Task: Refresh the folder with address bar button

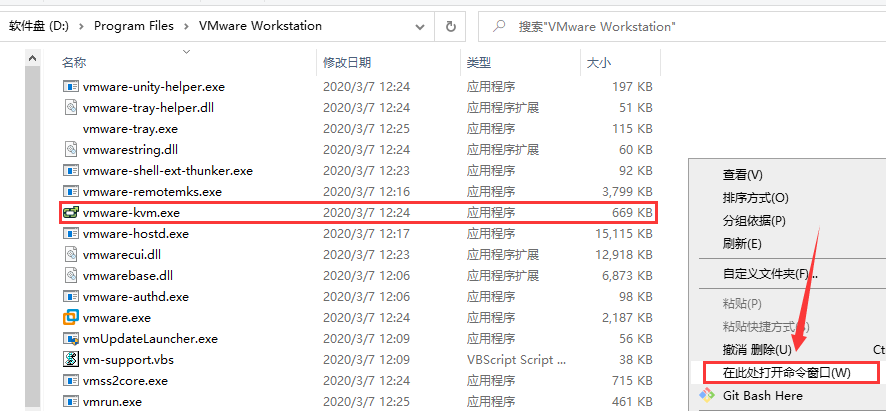Action: pyautogui.click(x=450, y=26)
